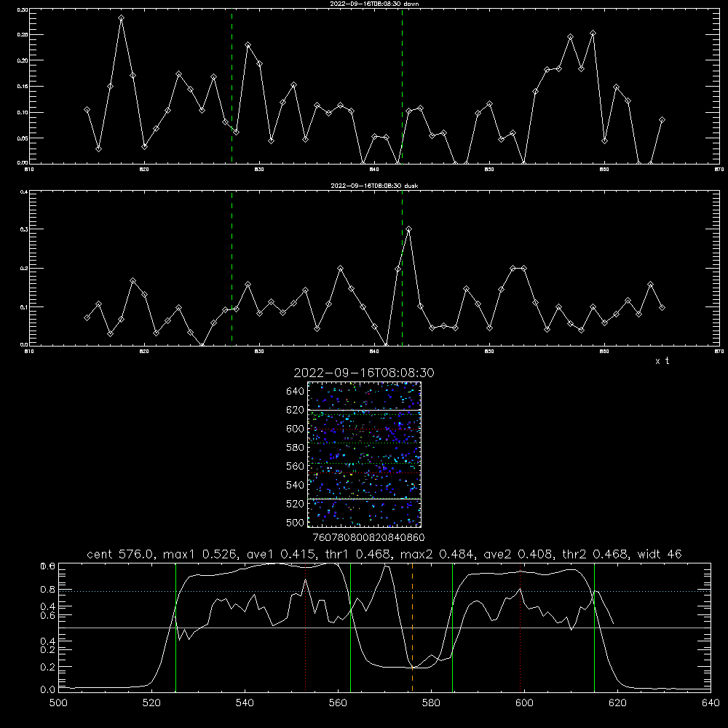
Task: Click the 'ave2 0.408' header value
Action: point(518,554)
